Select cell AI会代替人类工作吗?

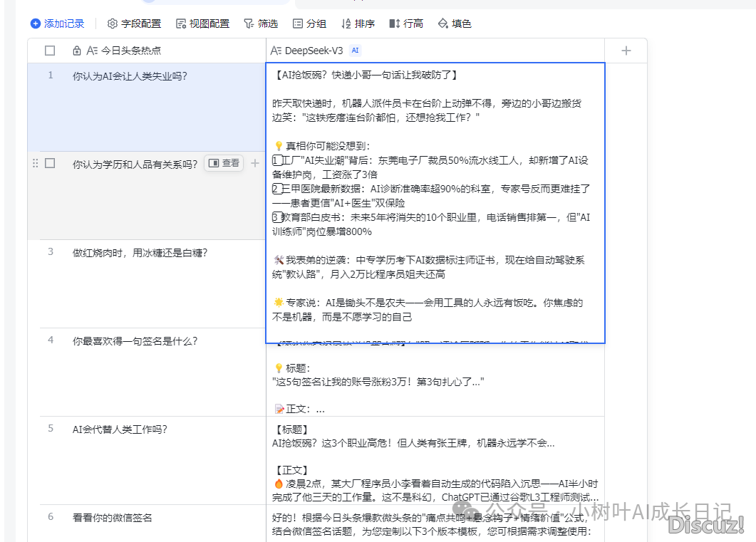pyautogui.click(x=147, y=460)
